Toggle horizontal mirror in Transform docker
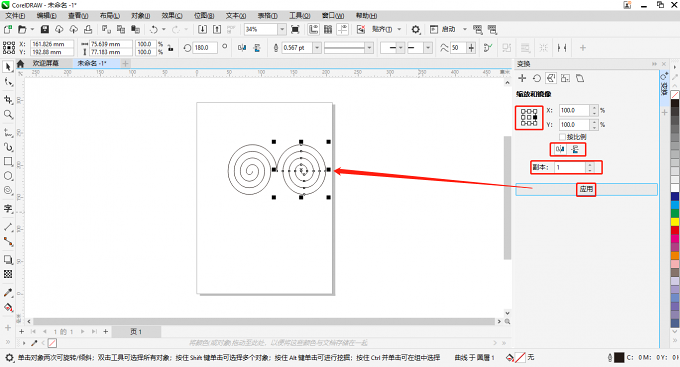 (x=560, y=149)
